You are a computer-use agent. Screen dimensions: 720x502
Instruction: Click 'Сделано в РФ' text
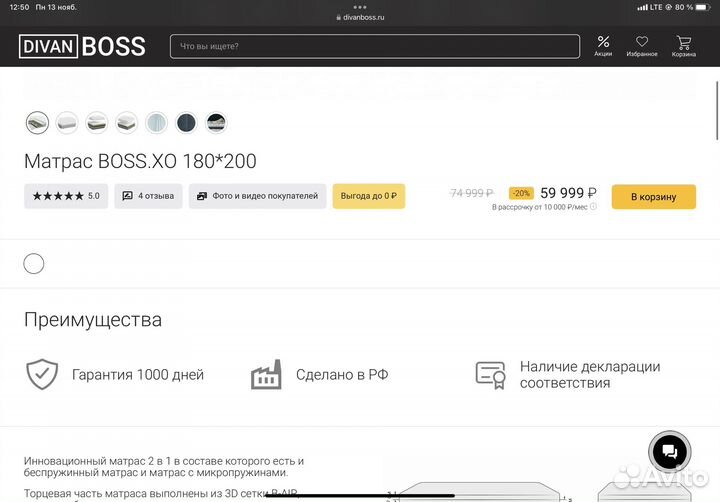point(342,375)
